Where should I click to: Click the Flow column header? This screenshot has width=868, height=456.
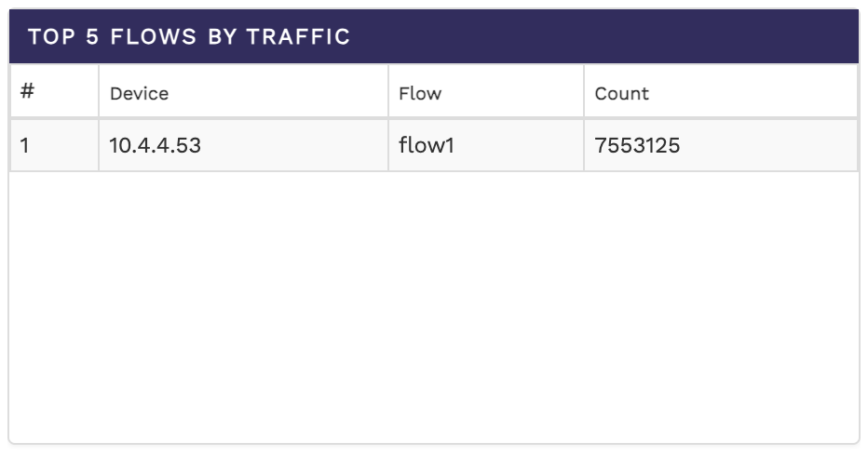420,93
